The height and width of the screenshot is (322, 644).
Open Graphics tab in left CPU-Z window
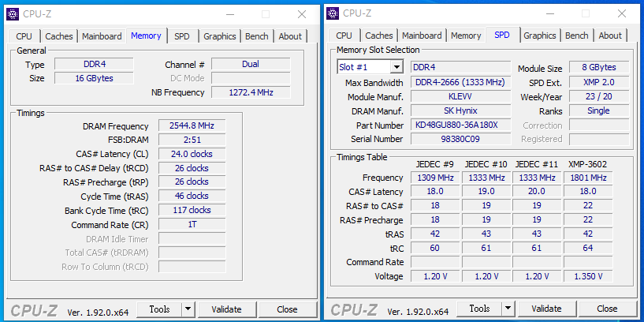[x=220, y=36]
